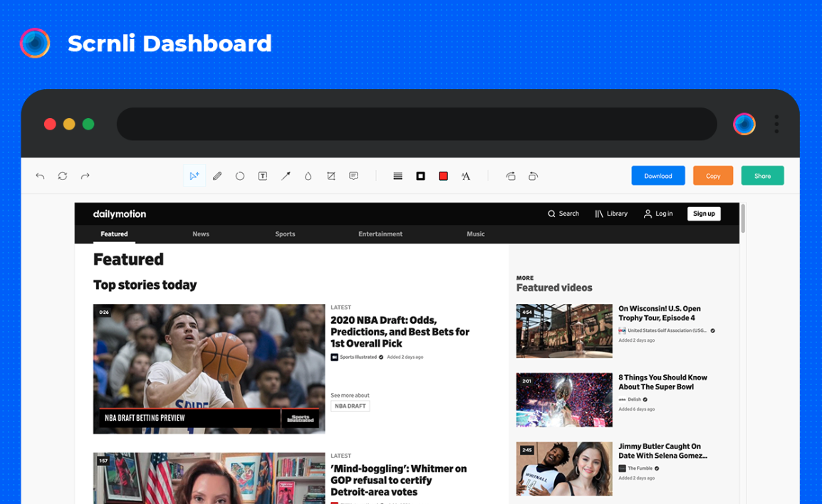Click the dailymotion logo

coord(120,214)
